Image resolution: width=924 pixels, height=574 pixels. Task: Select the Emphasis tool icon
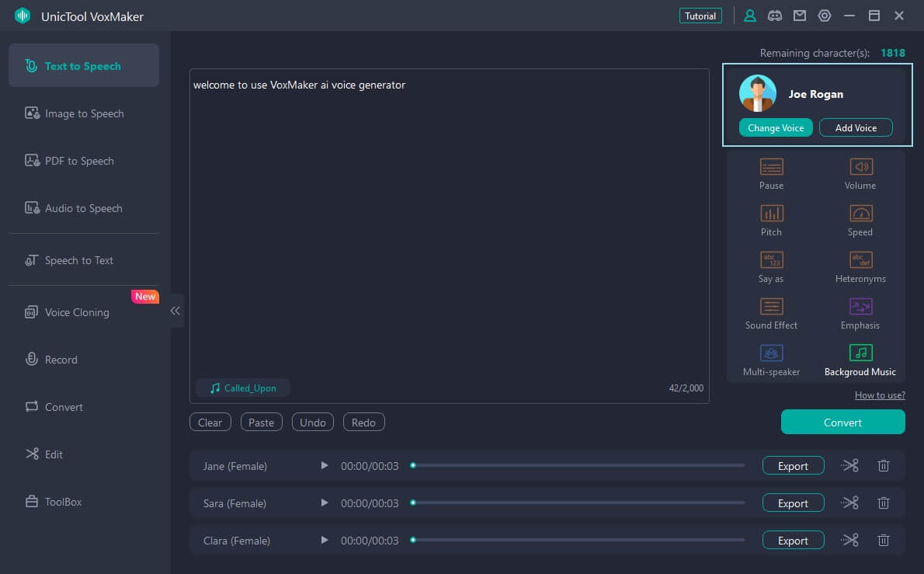[x=860, y=307]
